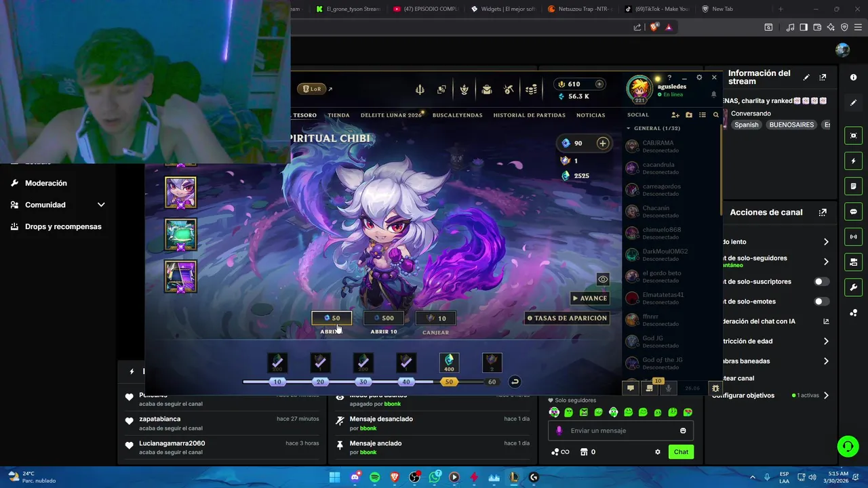This screenshot has width=868, height=488.
Task: Open the NOTICIAS tab
Action: 591,115
